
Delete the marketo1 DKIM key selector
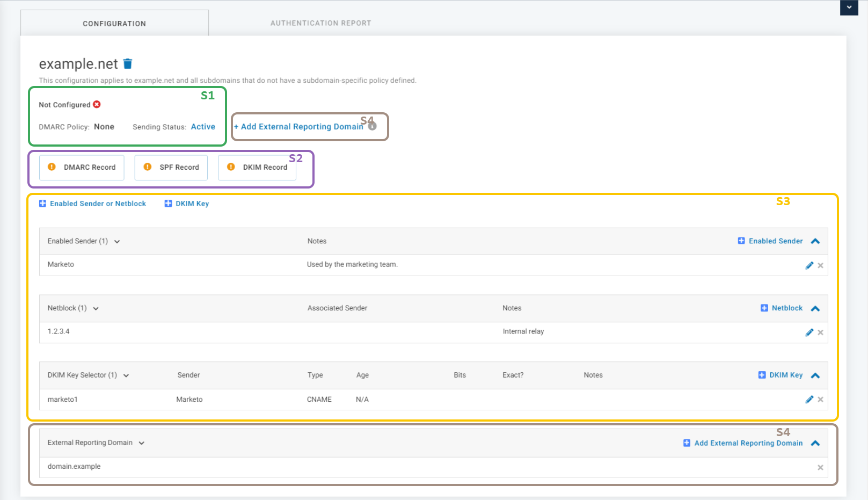click(x=820, y=400)
